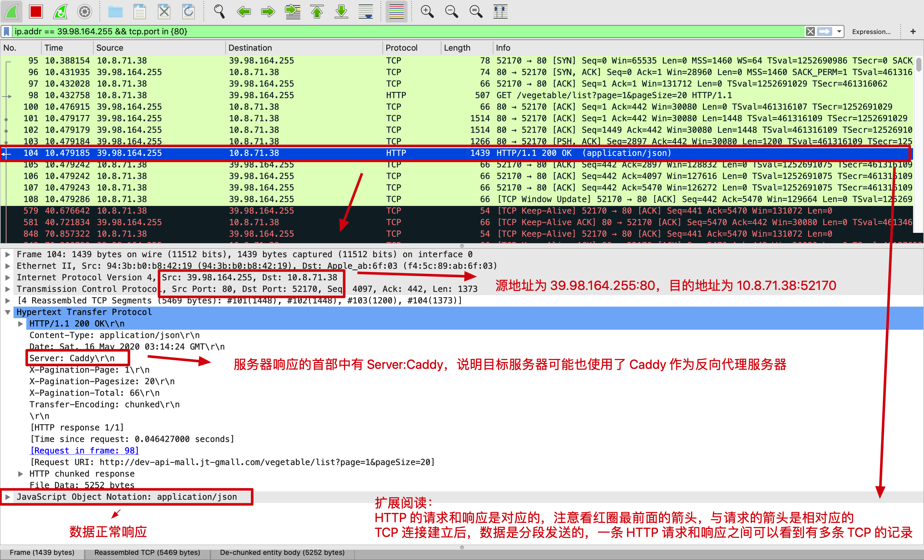Select Transfer-Encoding: chunked line

(105, 404)
